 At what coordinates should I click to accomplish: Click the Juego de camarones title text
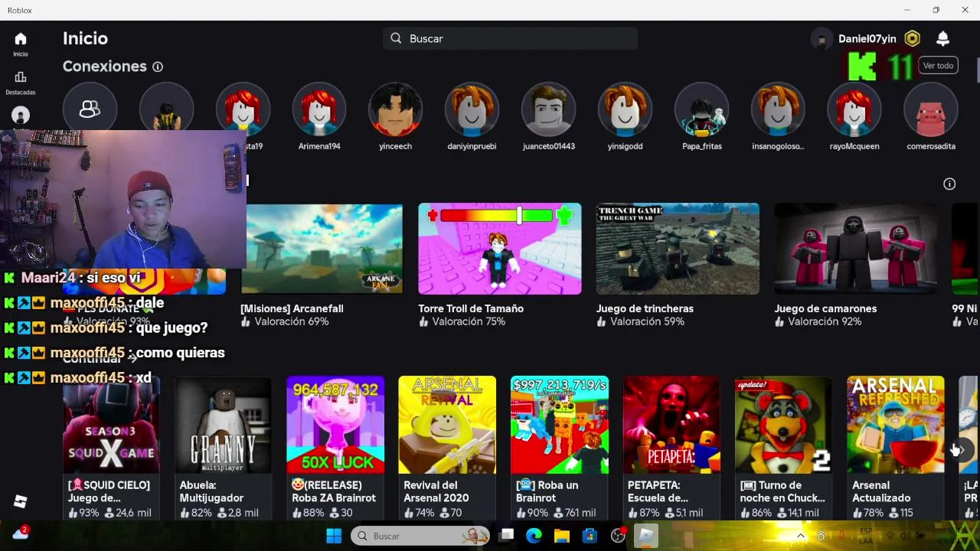click(825, 308)
